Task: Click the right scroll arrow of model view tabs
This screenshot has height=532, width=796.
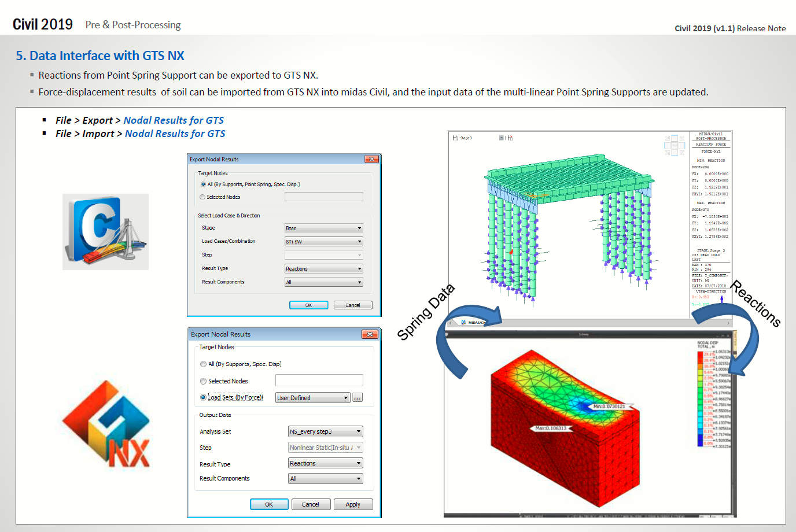Action: pos(728,323)
